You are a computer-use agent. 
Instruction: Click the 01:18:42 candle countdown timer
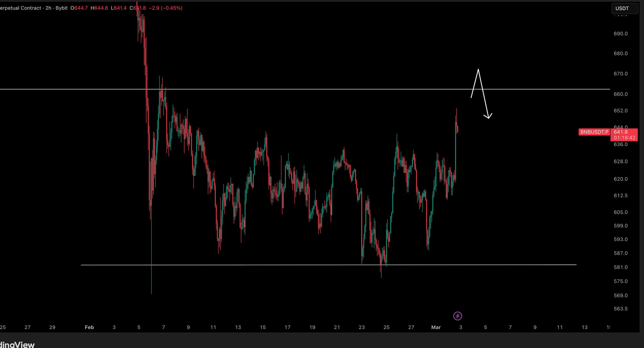(624, 138)
